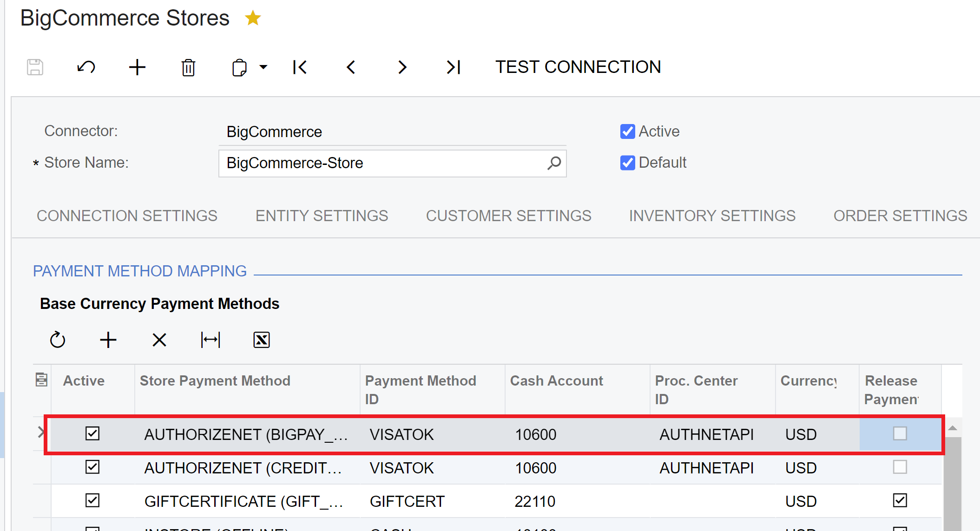Toggle Active for GIFTCERTIFICATE row

pos(92,500)
